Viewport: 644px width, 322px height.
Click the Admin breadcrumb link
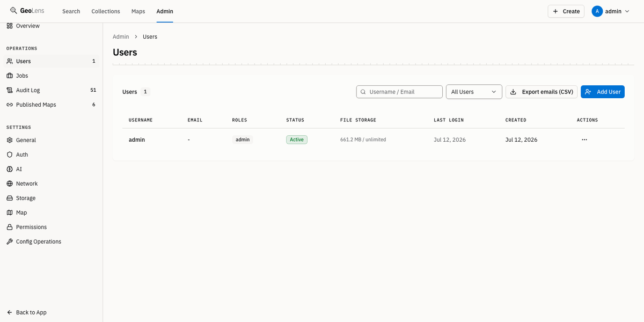tap(121, 36)
